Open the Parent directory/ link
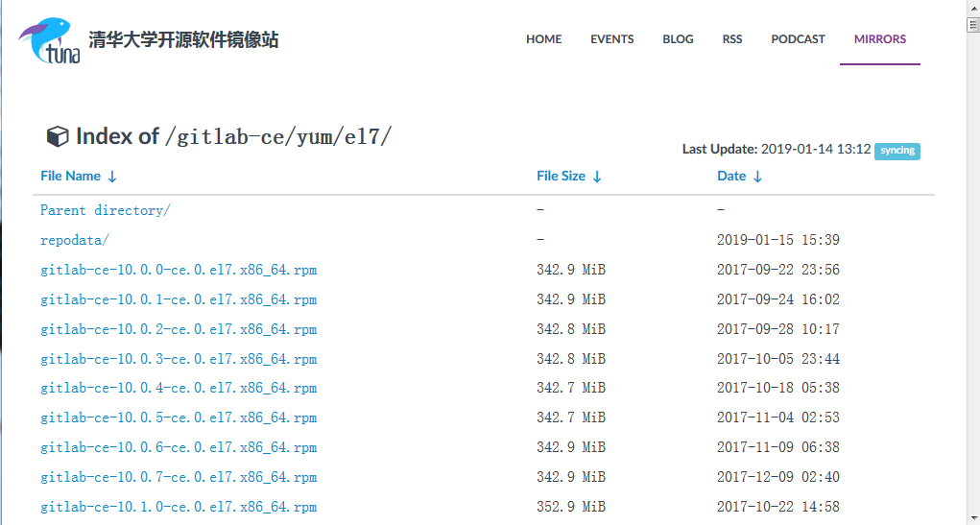This screenshot has height=525, width=980. click(x=106, y=210)
